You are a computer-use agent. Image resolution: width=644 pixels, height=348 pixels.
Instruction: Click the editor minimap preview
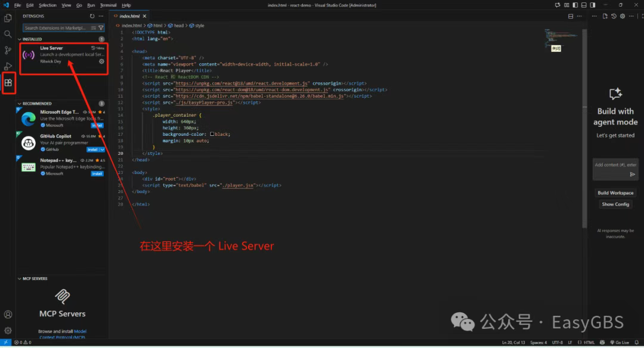click(x=561, y=38)
